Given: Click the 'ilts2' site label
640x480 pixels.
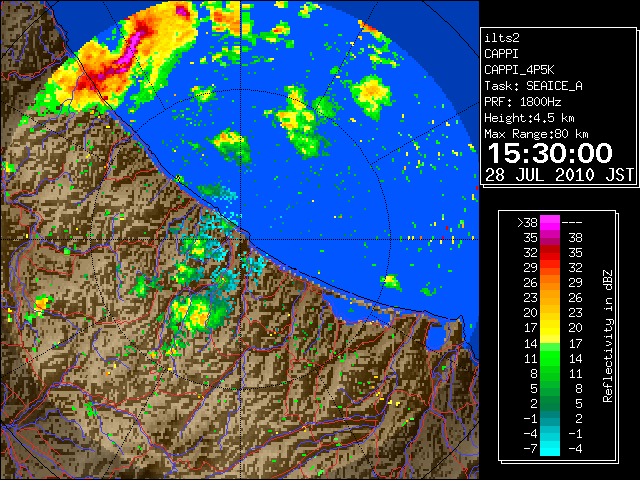Looking at the screenshot, I should (x=502, y=38).
